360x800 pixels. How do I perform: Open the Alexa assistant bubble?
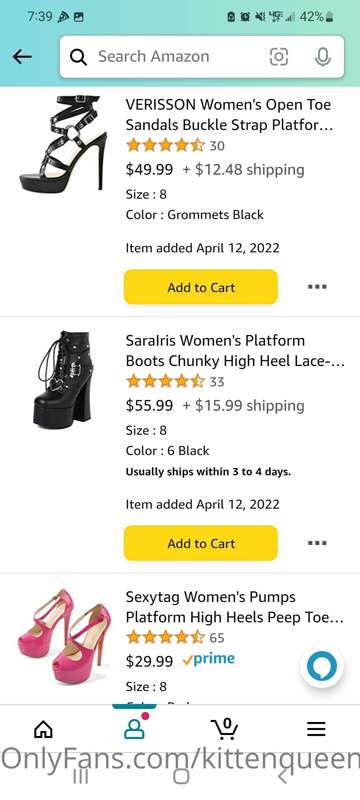pos(322,666)
